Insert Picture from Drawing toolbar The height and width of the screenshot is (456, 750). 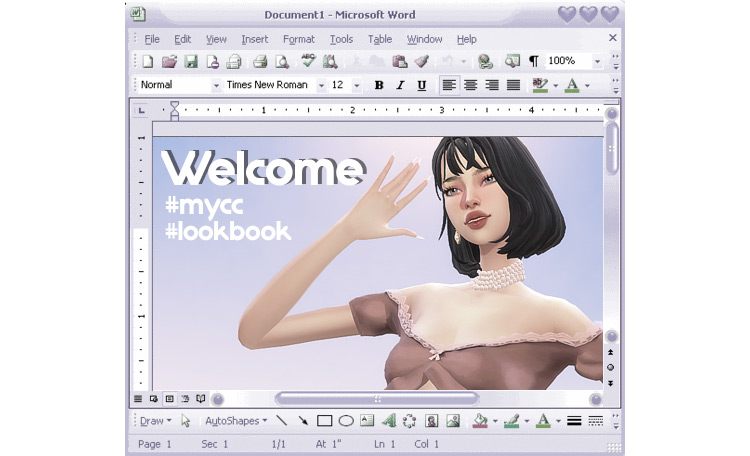point(452,421)
